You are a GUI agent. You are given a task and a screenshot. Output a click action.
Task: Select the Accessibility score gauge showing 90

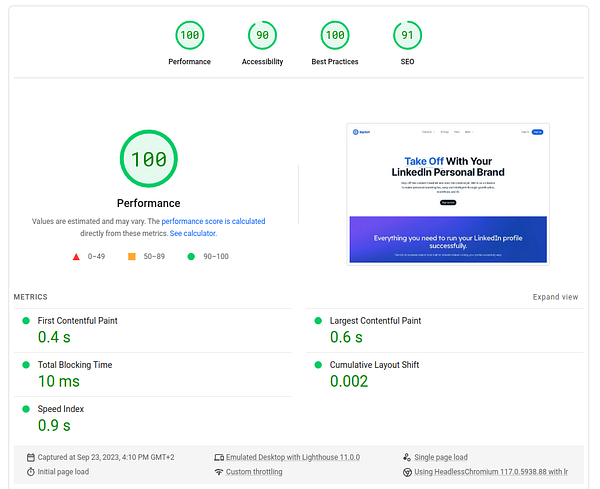[x=262, y=36]
